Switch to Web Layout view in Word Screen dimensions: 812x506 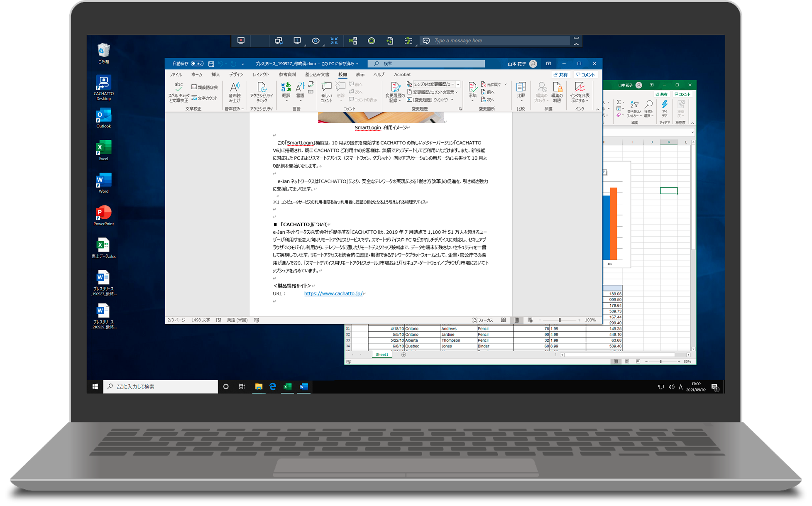tap(530, 320)
